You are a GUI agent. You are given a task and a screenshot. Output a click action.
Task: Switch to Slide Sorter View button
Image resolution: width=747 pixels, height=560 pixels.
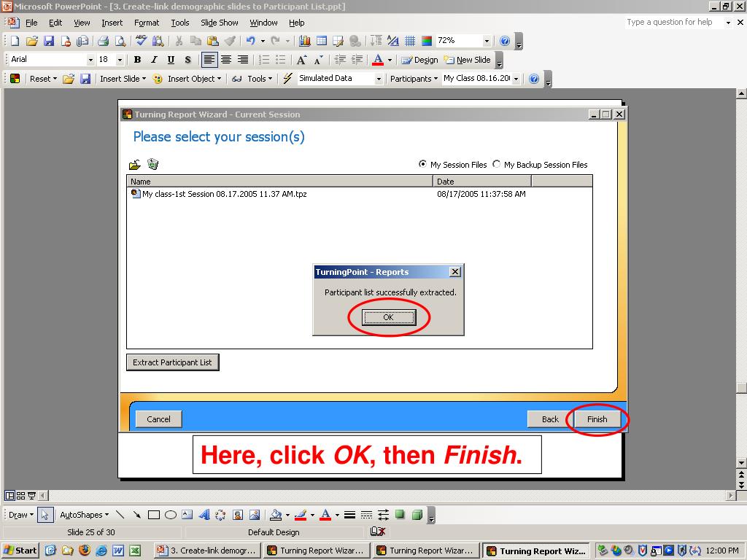(x=20, y=496)
